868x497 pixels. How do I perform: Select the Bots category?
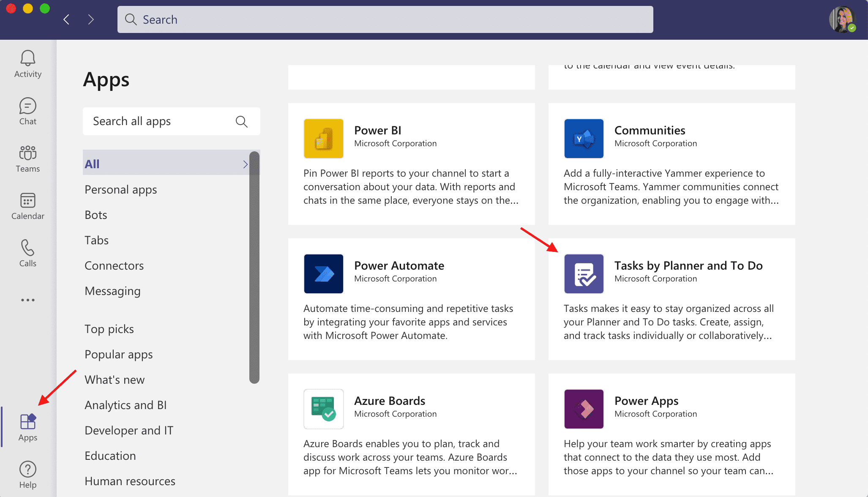(96, 215)
